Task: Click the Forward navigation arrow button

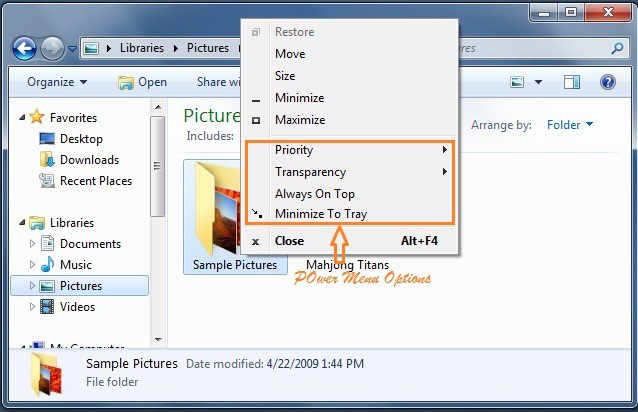Action: tap(52, 49)
